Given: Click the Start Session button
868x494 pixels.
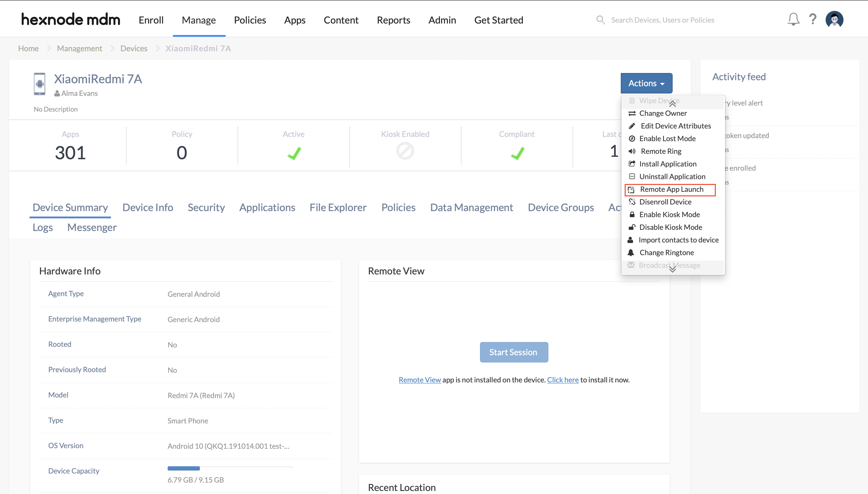Looking at the screenshot, I should 513,352.
